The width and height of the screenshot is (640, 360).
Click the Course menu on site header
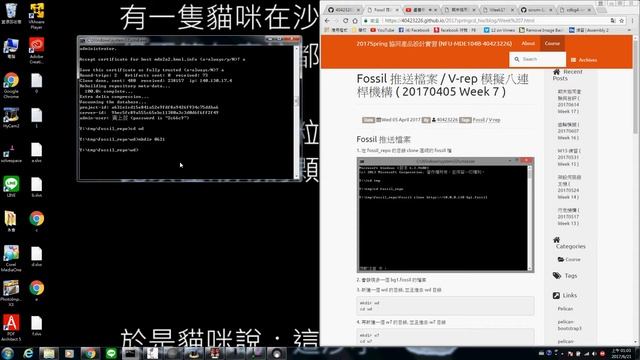[552, 43]
